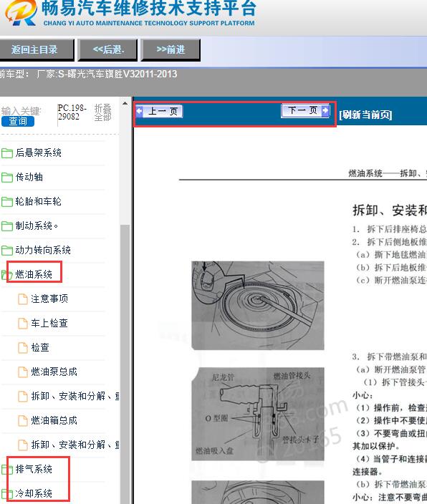The width and height of the screenshot is (427, 504).
Task: Click the 尼龙管 pipe connector diagram
Action: click(x=258, y=414)
